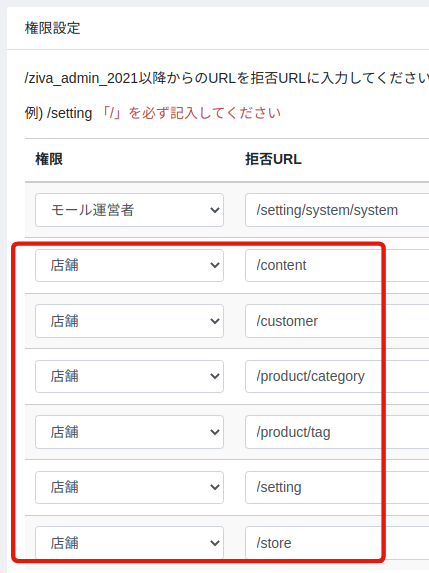Focus the /product/tag URL field

(337, 432)
